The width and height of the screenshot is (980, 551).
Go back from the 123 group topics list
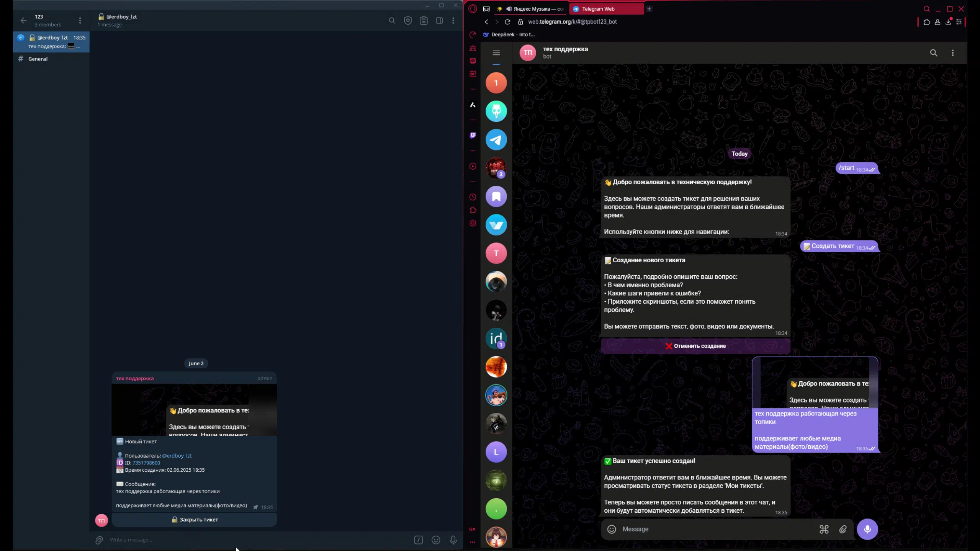pos(24,20)
